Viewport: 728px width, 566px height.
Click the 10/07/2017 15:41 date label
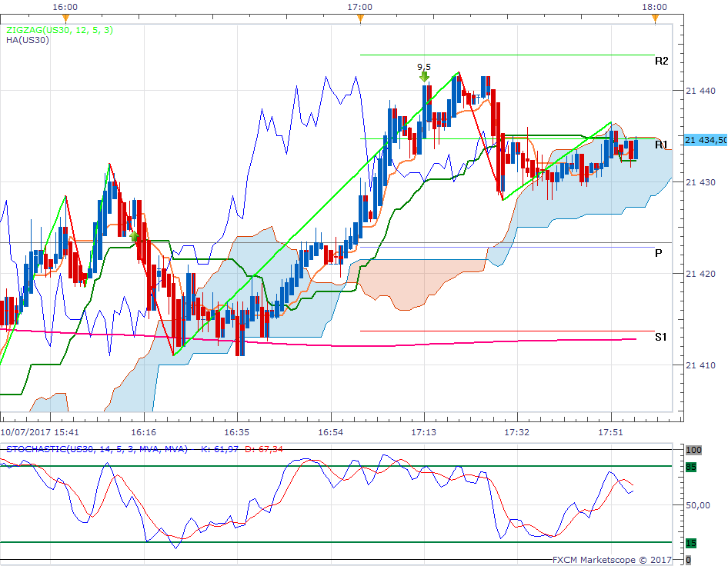(x=39, y=432)
